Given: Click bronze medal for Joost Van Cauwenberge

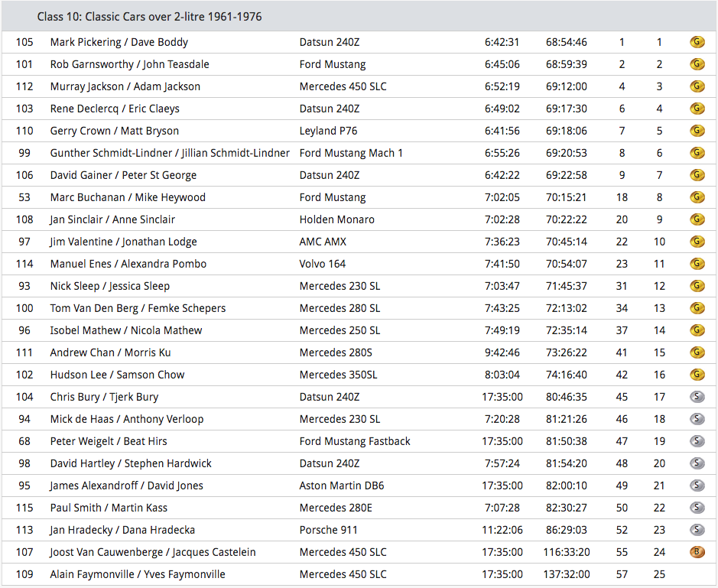Looking at the screenshot, I should (697, 552).
